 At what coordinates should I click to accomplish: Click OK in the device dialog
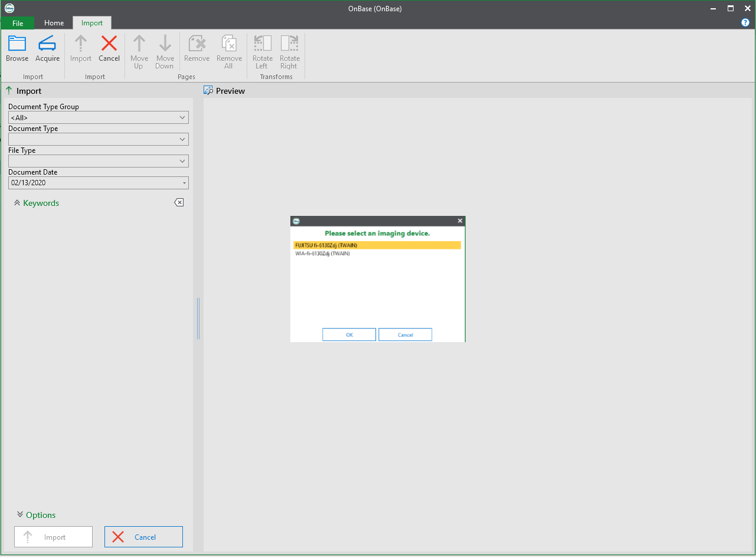pos(349,334)
